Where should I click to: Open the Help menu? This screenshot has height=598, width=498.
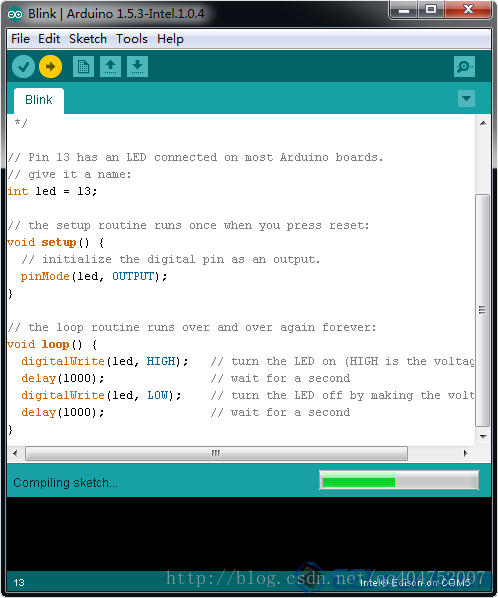[x=170, y=39]
